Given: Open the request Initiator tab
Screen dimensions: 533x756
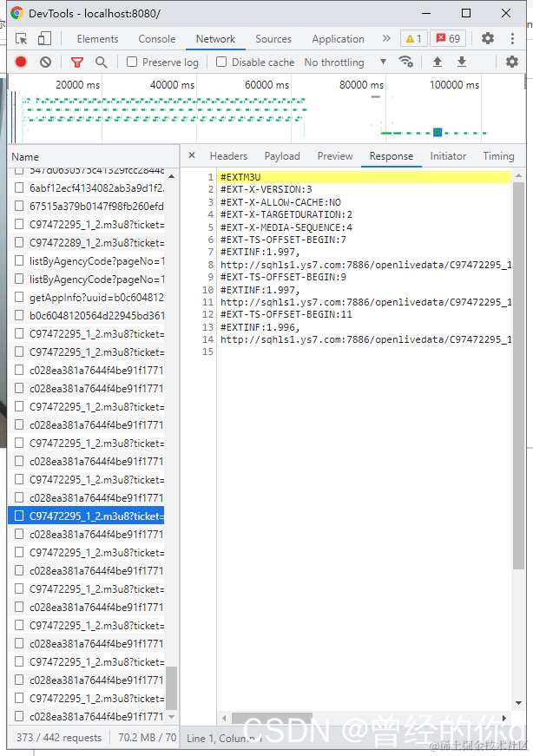Looking at the screenshot, I should click(x=448, y=156).
